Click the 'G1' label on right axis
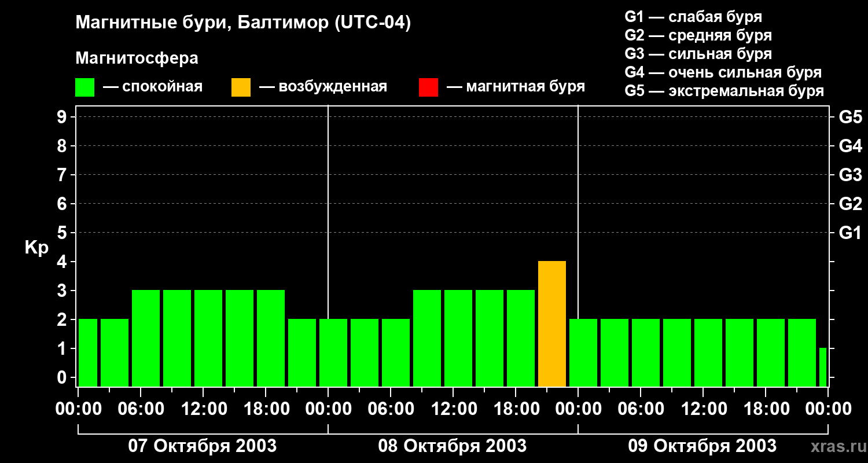This screenshot has width=868, height=463. tap(850, 233)
